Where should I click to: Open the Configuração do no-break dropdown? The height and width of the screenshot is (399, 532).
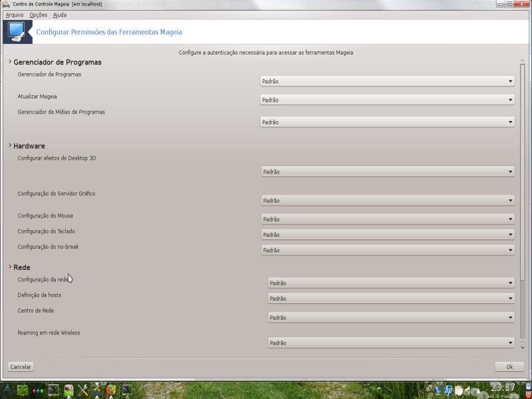click(388, 250)
